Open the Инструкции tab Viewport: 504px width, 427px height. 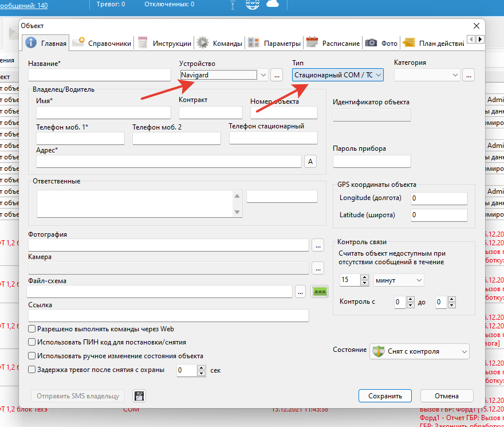(164, 43)
